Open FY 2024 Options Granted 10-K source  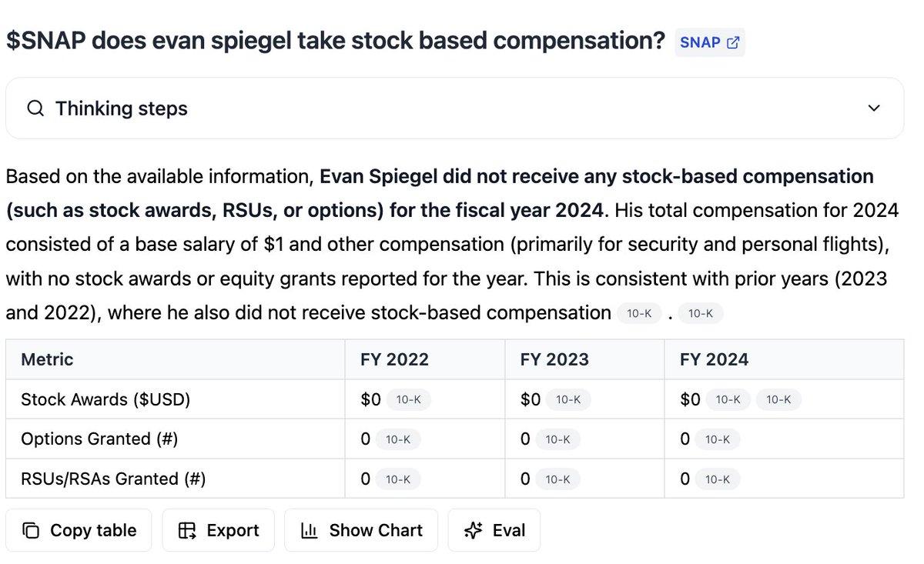point(718,439)
